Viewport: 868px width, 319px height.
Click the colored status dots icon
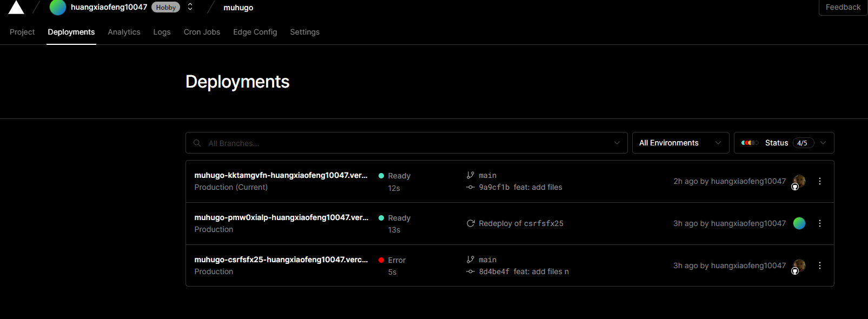pos(750,143)
